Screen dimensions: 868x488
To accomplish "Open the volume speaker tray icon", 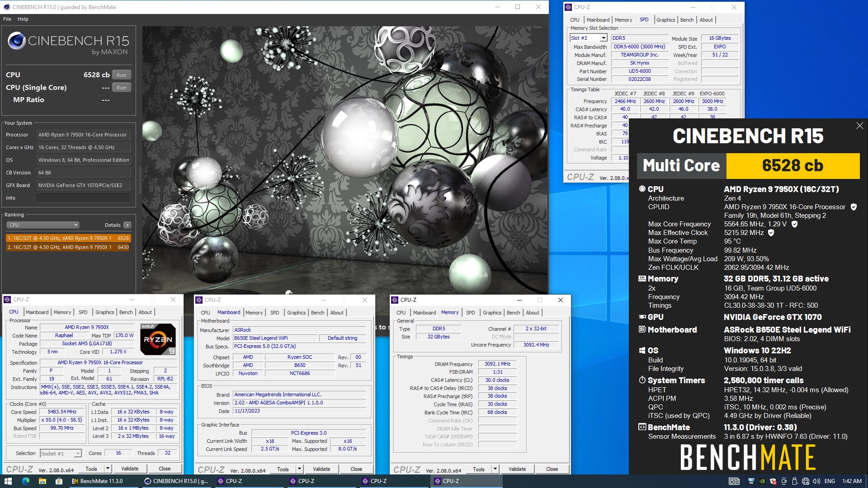I will pos(816,481).
